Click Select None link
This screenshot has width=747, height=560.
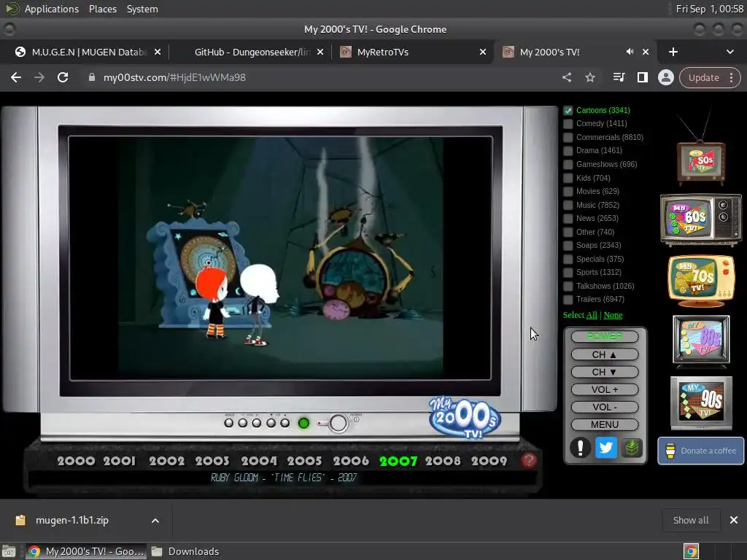613,315
